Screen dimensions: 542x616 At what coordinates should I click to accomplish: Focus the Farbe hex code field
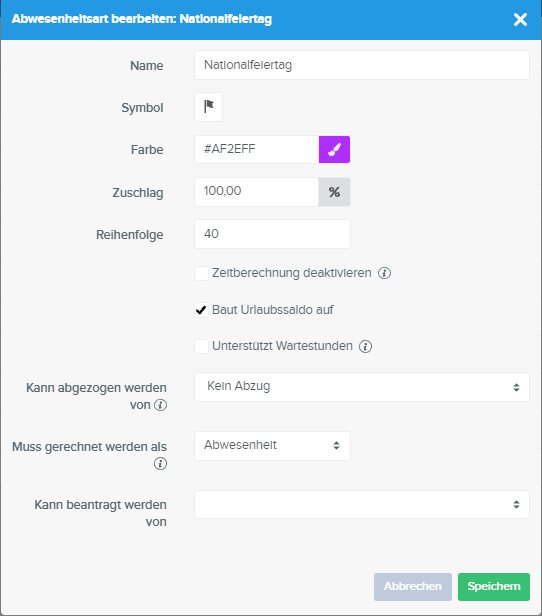[x=256, y=149]
